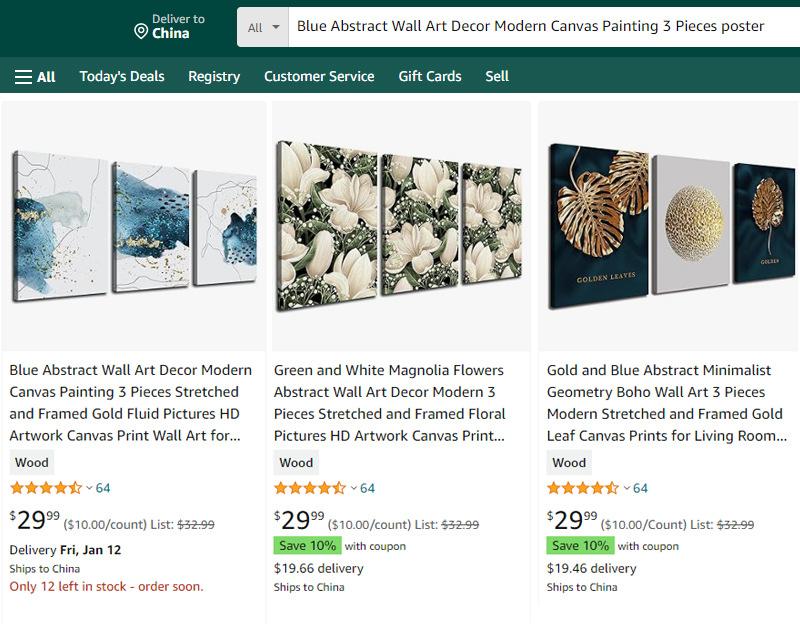800x624 pixels.
Task: Expand rating chevron for Magnolia Flowers item
Action: (354, 488)
